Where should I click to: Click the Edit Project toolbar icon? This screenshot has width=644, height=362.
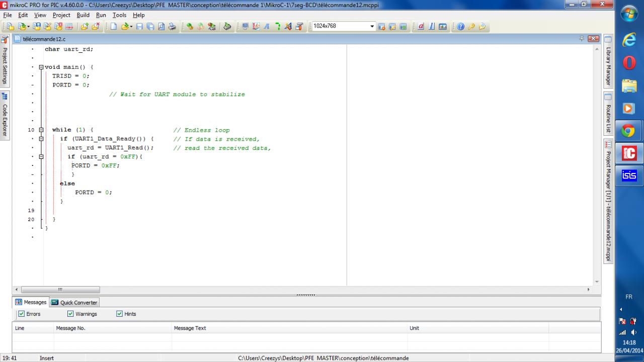coord(47,26)
